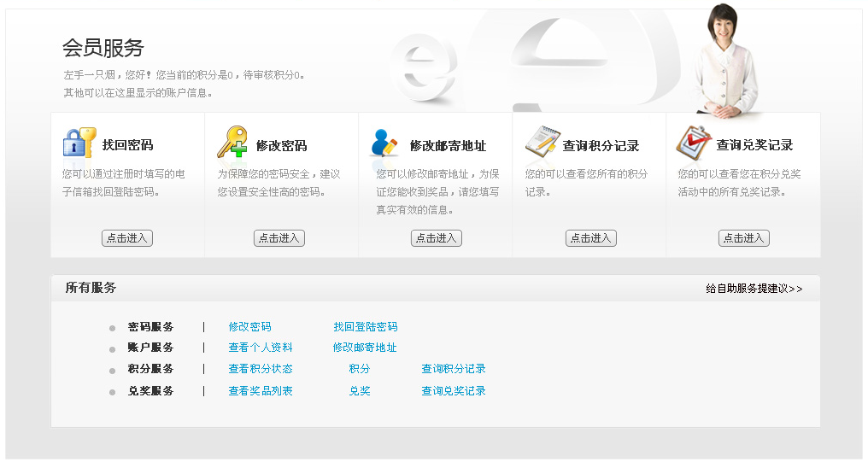Open the 给自助服务提建议>> link

click(754, 289)
